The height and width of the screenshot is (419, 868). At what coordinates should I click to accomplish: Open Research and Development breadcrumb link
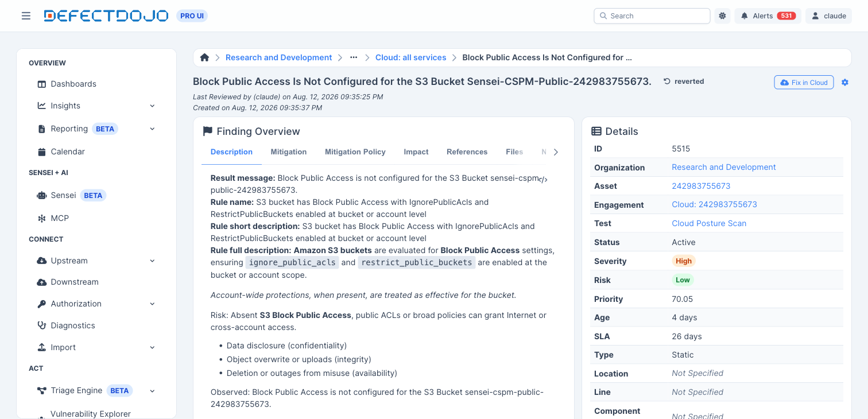point(279,57)
